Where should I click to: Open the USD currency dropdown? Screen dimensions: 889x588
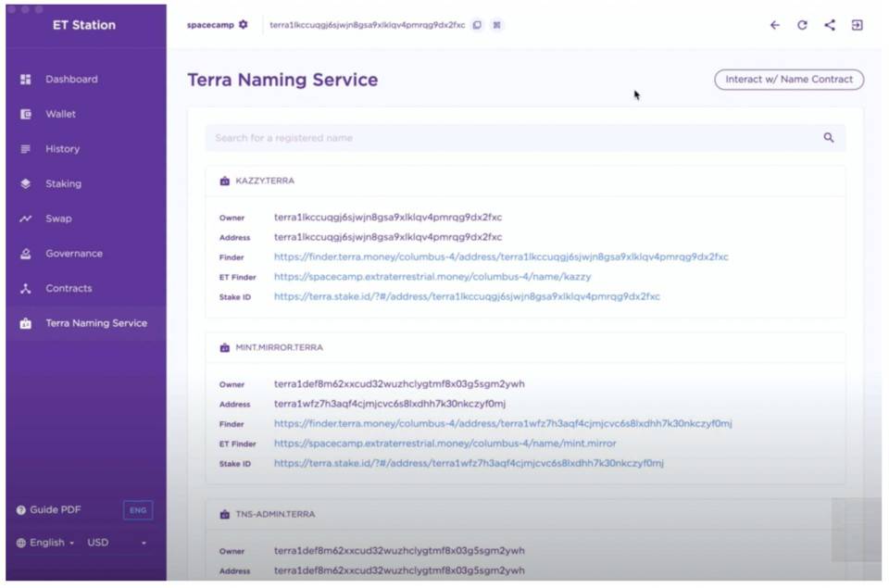(117, 543)
